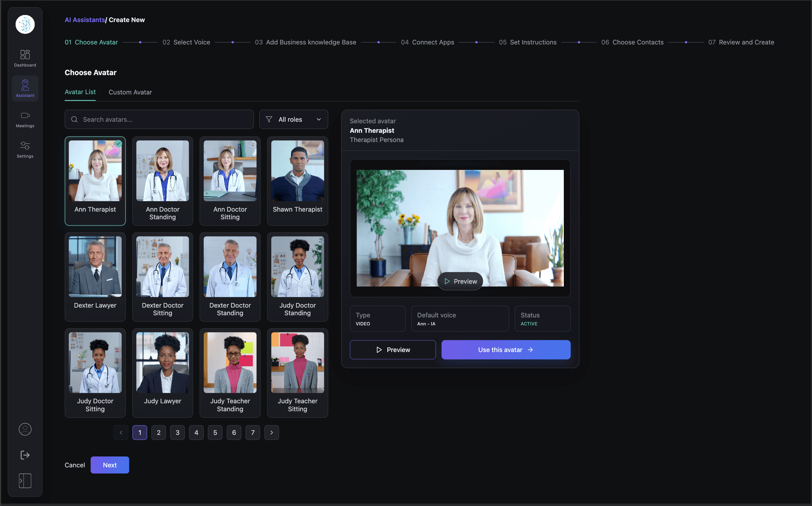
Task: Open the user profile icon
Action: coord(25,429)
